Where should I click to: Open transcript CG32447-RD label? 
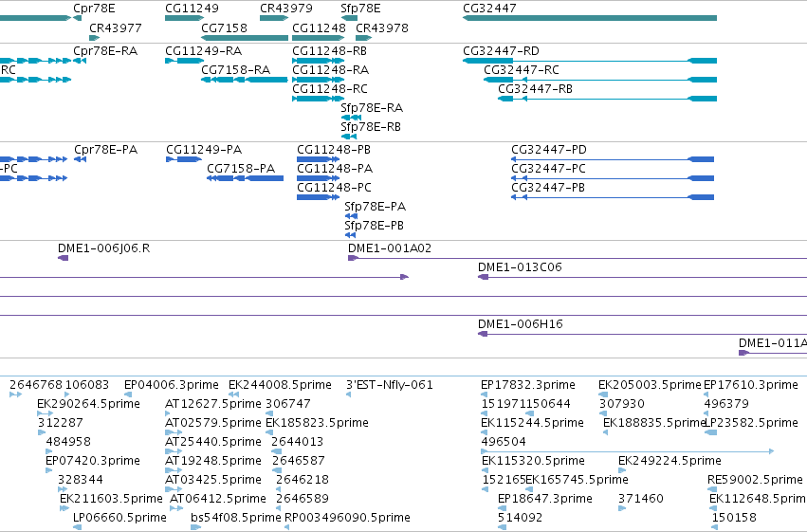tap(502, 51)
